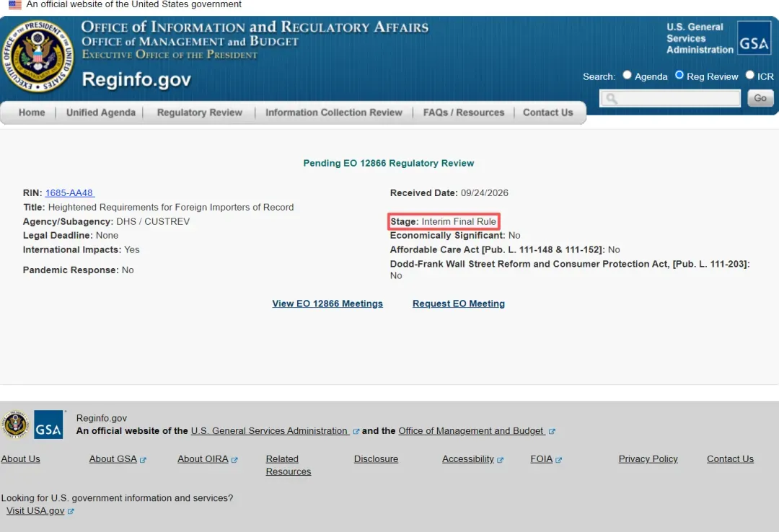
Task: Open the Unified Agenda menu
Action: click(101, 112)
